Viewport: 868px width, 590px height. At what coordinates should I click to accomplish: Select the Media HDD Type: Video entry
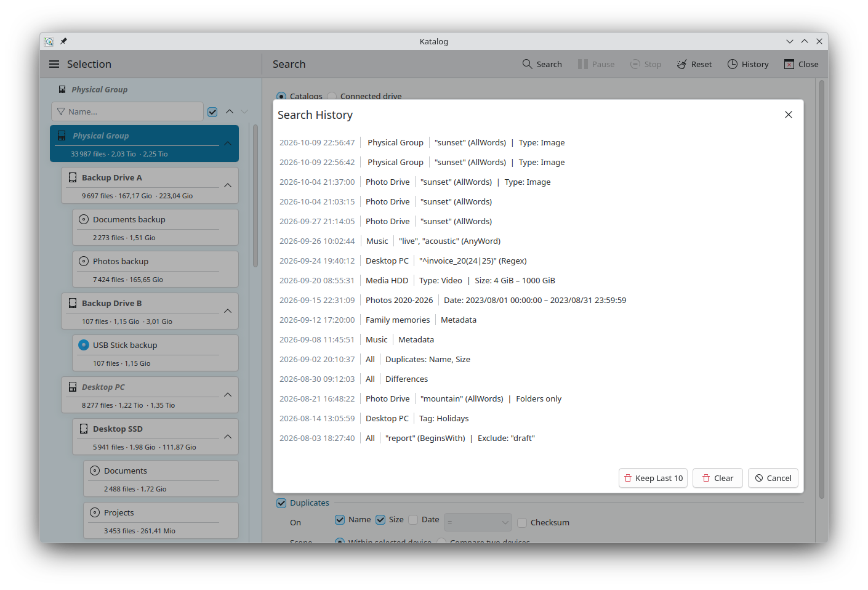coord(538,280)
